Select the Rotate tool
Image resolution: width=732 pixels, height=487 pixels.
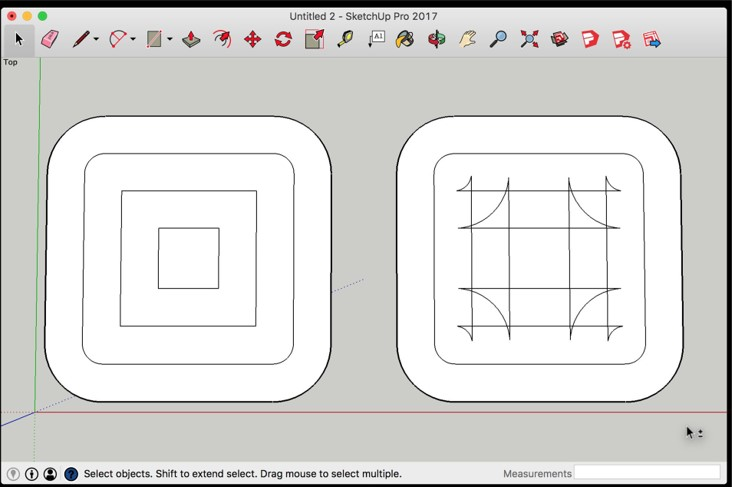click(283, 39)
